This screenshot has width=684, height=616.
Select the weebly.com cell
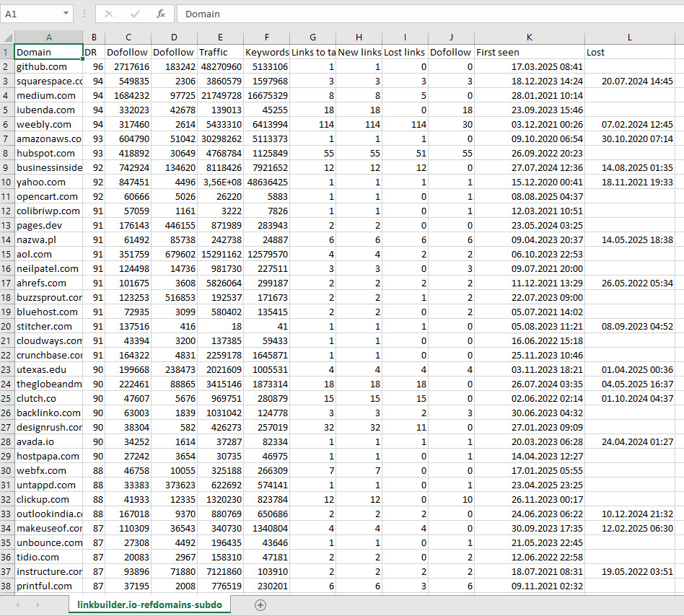[49, 124]
